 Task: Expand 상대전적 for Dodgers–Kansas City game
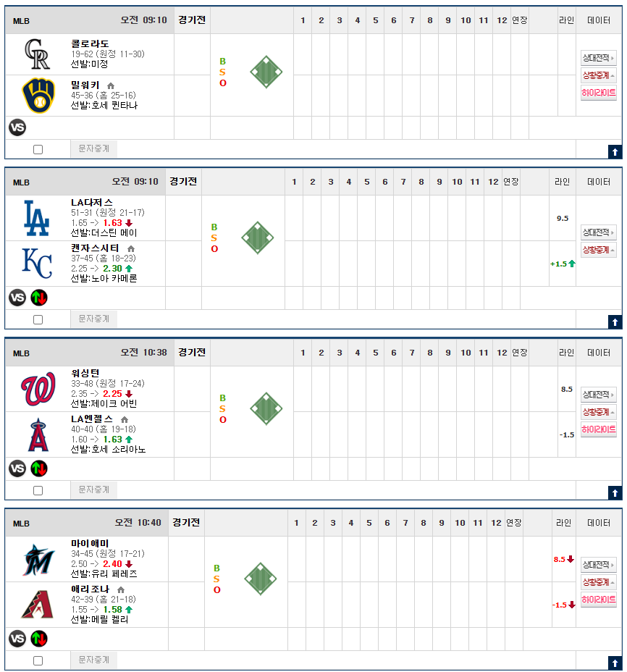pyautogui.click(x=598, y=232)
